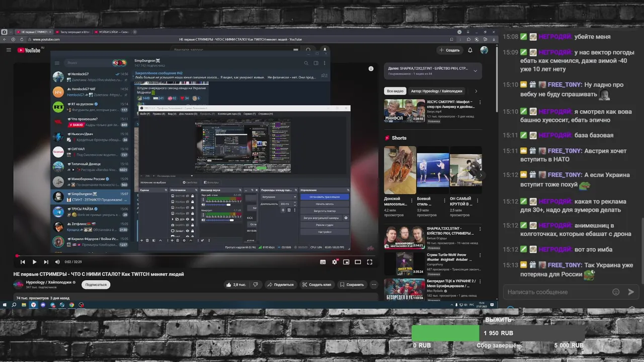Click the browser back arrow
The height and width of the screenshot is (362, 644).
5,39
